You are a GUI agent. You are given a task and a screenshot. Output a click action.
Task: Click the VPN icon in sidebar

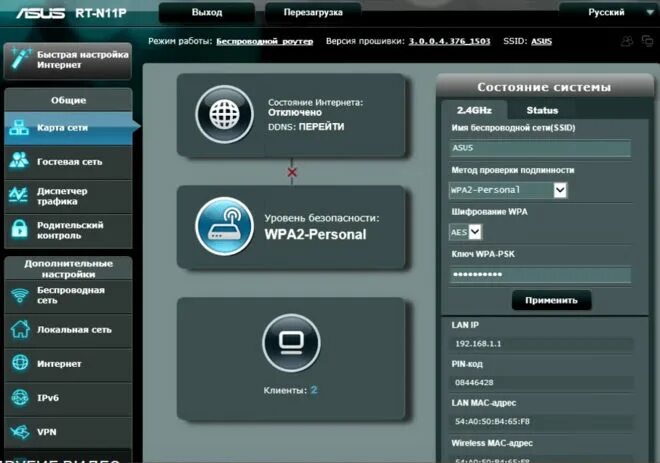(20, 432)
